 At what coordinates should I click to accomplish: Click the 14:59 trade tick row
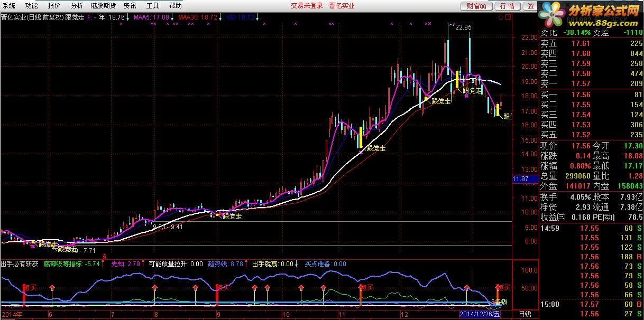(591, 228)
